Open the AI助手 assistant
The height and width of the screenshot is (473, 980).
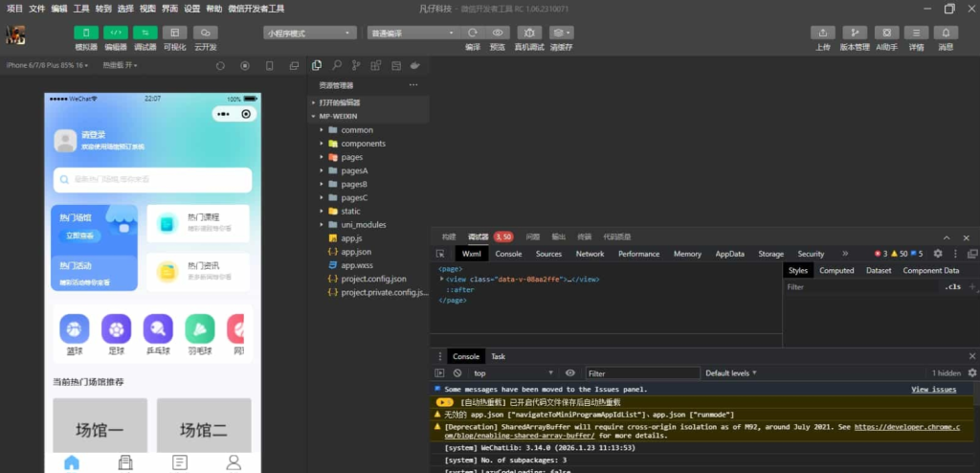(x=886, y=33)
